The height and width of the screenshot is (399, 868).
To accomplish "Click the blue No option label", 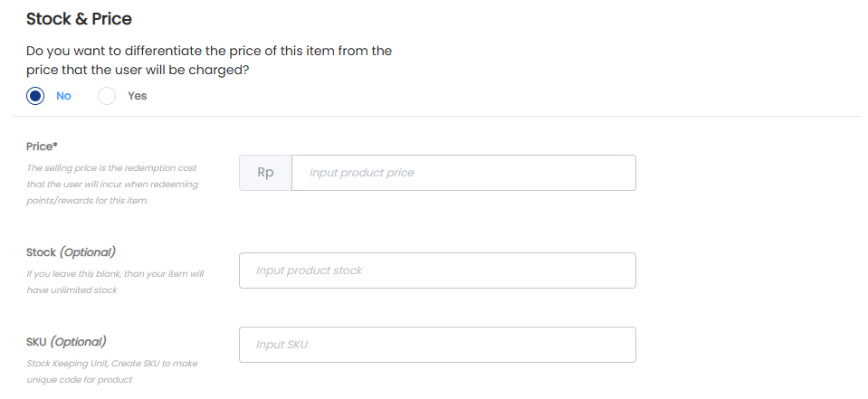I will tap(63, 96).
